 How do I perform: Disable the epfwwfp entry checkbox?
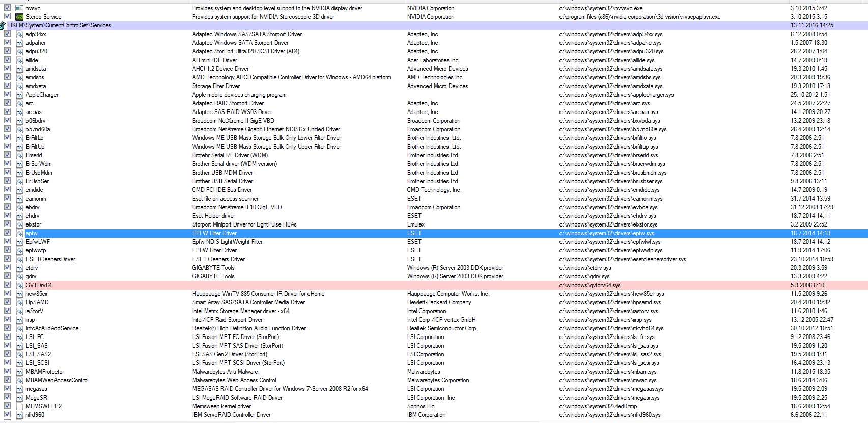pos(7,250)
